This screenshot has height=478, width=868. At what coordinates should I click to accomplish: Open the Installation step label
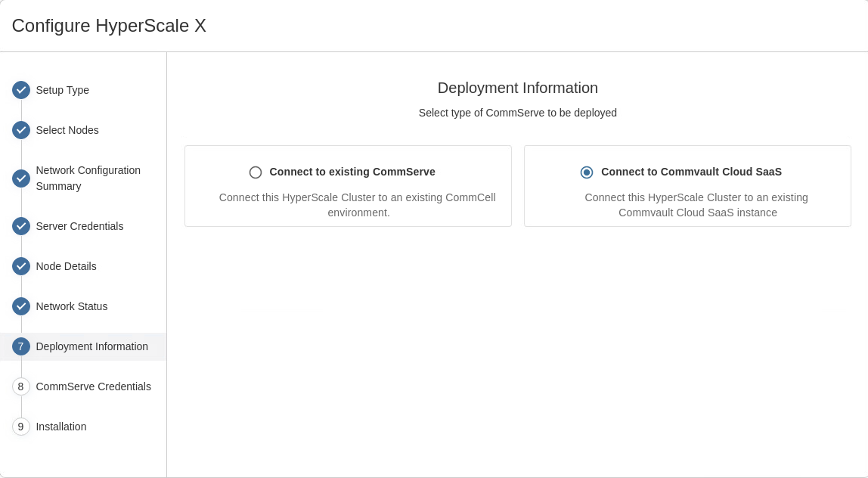point(61,427)
